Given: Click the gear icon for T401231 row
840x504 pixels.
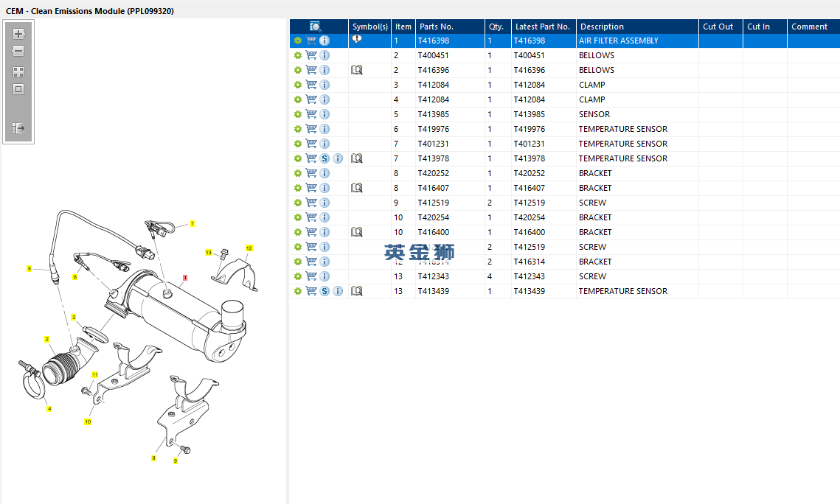Looking at the screenshot, I should pyautogui.click(x=298, y=144).
